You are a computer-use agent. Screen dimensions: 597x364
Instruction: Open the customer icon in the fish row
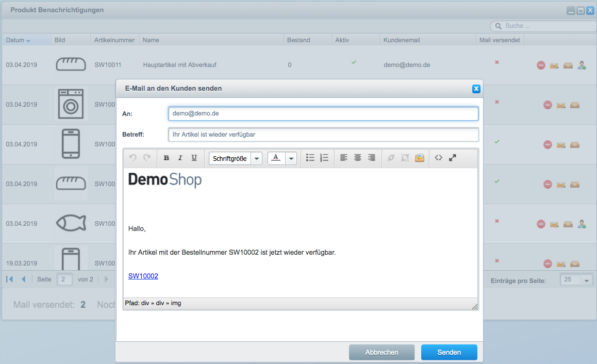582,224
